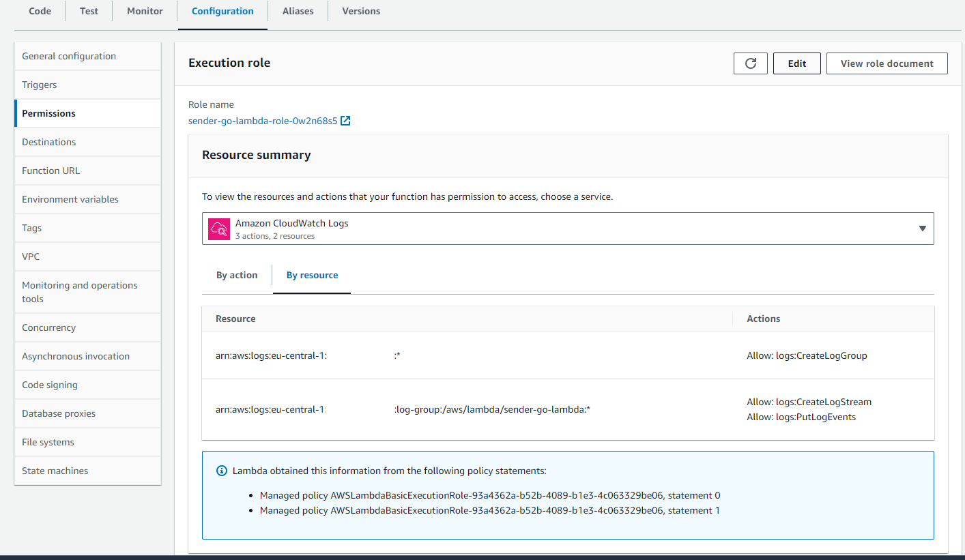Select the By resource tab
965x560 pixels.
coord(312,276)
